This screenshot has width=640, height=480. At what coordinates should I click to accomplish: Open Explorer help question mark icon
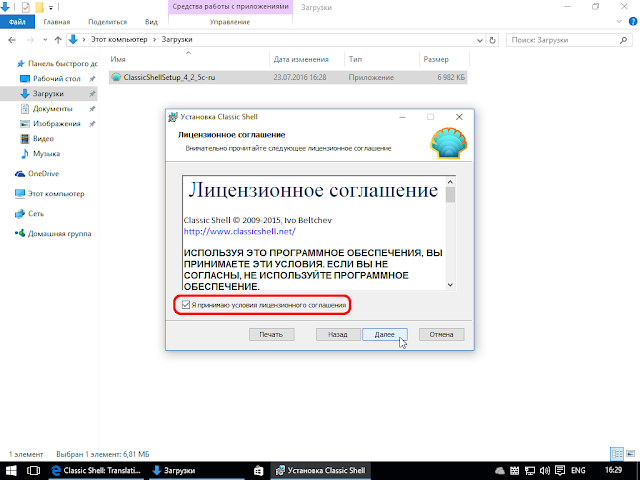pyautogui.click(x=633, y=22)
